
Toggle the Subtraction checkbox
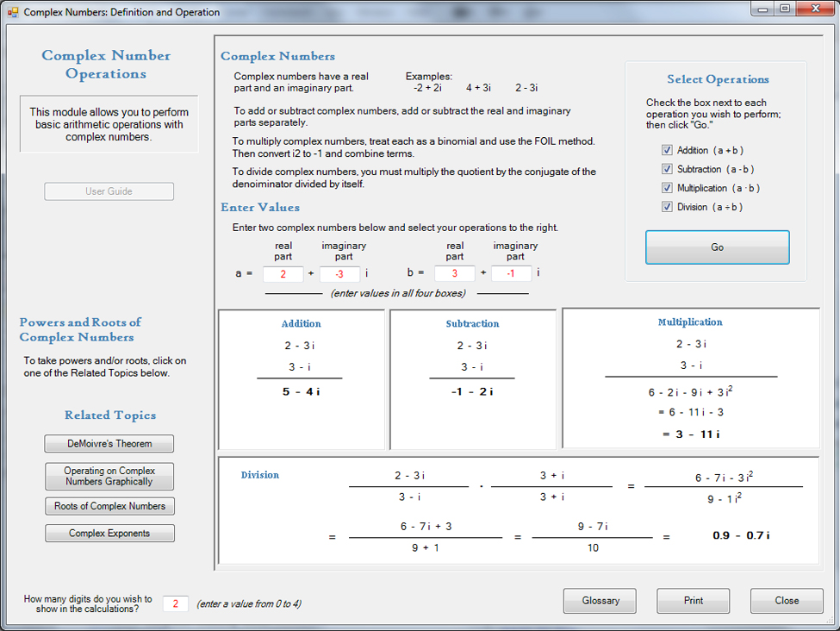coord(667,169)
